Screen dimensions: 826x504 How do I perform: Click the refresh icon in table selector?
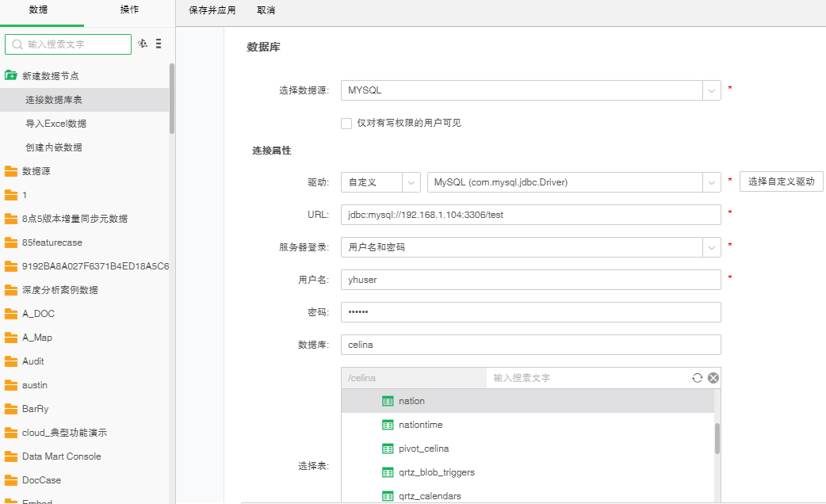coord(698,378)
